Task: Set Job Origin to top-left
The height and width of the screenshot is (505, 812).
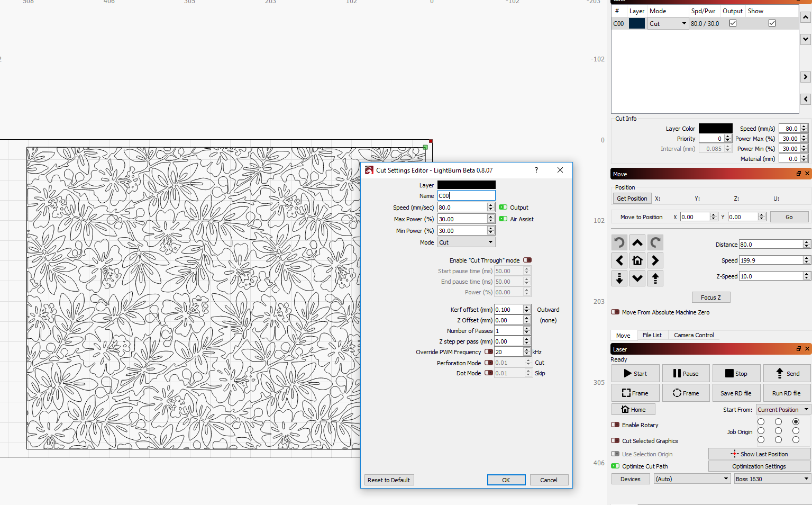Action: point(761,421)
